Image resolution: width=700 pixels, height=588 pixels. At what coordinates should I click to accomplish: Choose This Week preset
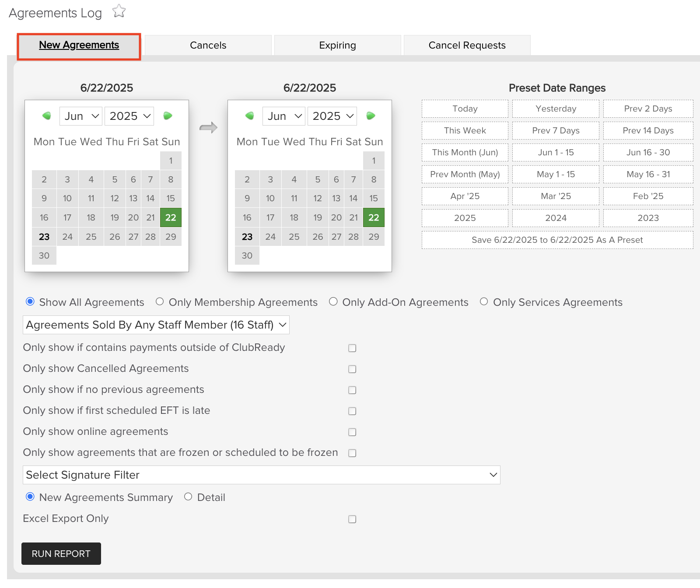[465, 131]
